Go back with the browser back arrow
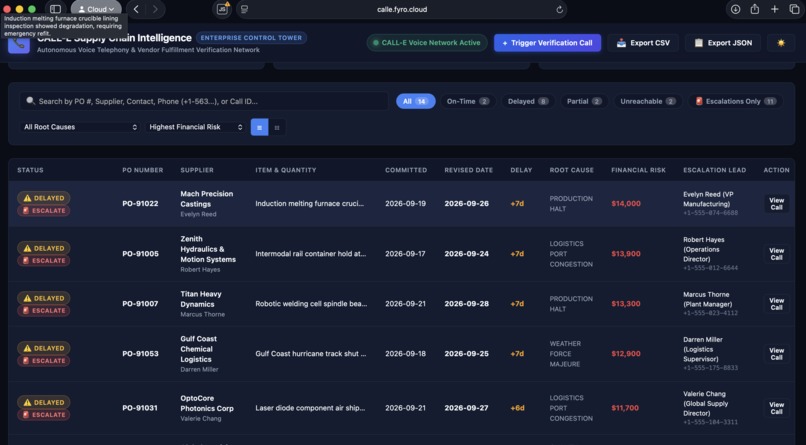Image resolution: width=806 pixels, height=445 pixels. click(136, 9)
